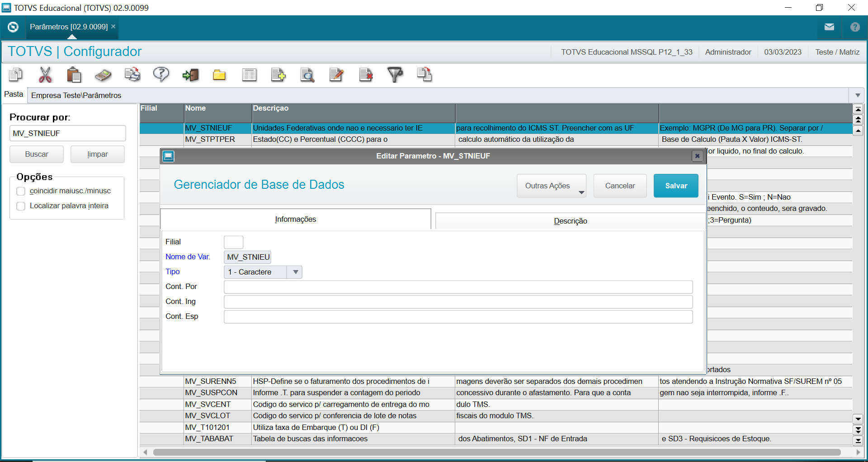Click the Cont. Esp input field

(458, 317)
